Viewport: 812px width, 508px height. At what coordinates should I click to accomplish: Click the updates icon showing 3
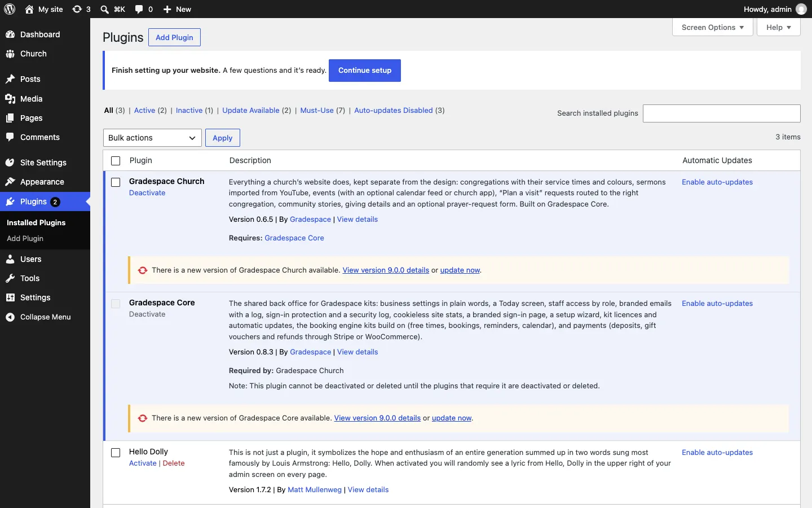[x=77, y=9]
